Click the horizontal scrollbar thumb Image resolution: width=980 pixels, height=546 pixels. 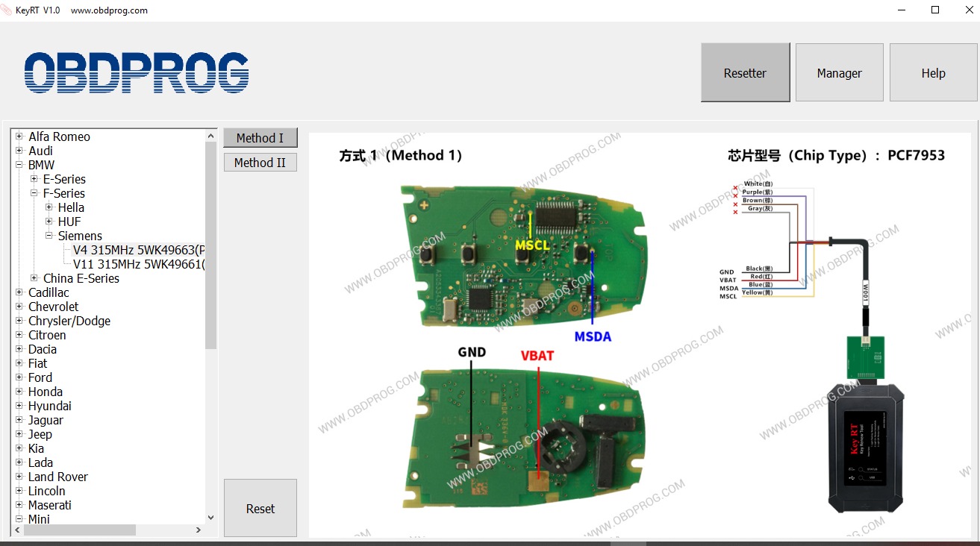[x=80, y=530]
